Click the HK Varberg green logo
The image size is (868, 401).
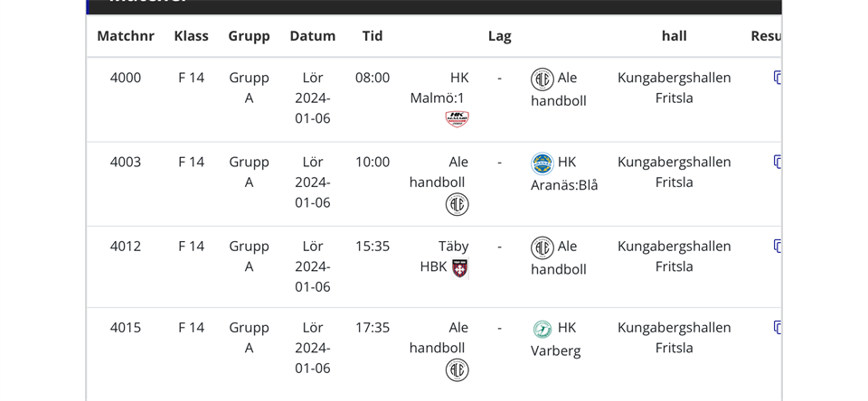[542, 329]
